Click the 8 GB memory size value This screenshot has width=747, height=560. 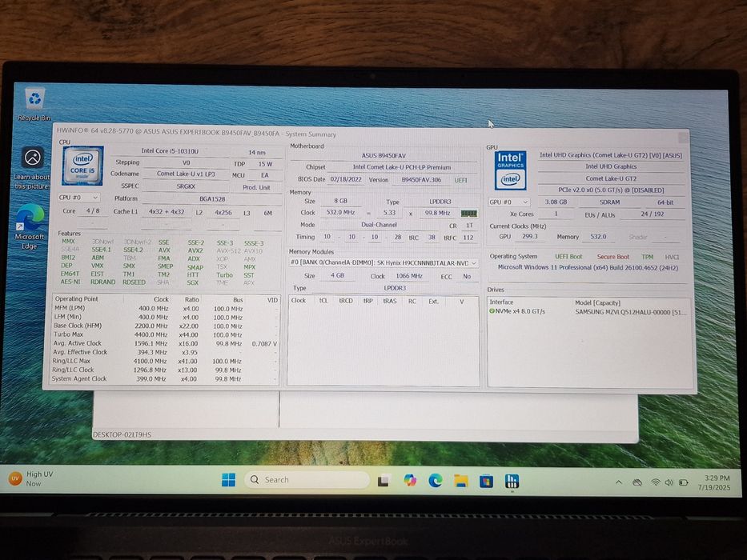(x=340, y=201)
